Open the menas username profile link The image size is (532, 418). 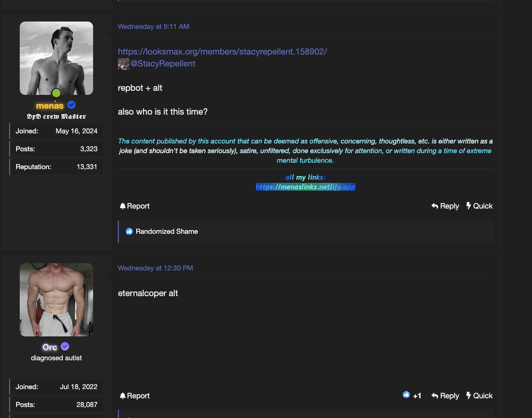click(50, 105)
